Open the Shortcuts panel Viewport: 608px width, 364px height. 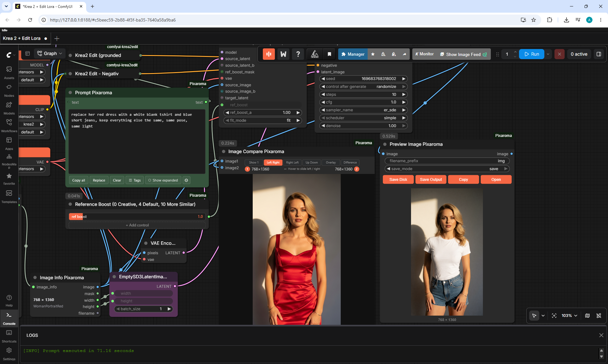pos(9,336)
